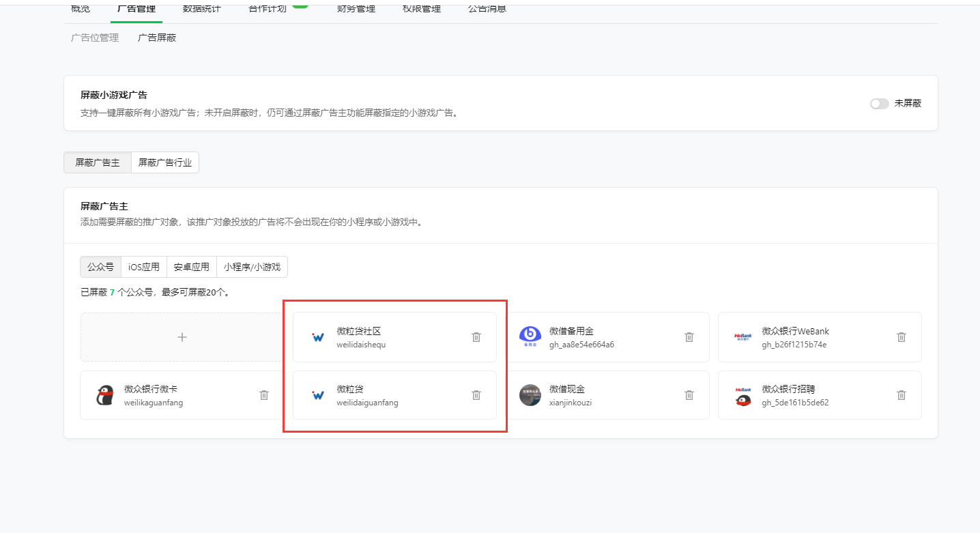Click the trash icon for 微众银行招聘
This screenshot has height=533, width=980.
(902, 395)
